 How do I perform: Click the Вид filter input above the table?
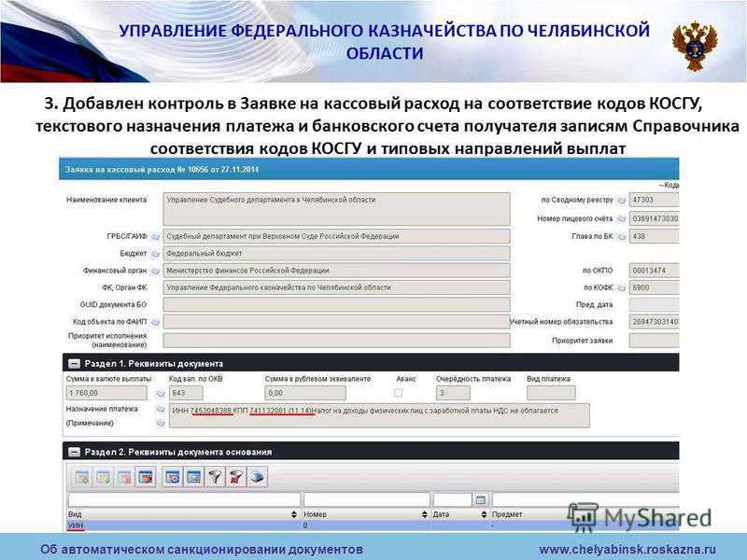coord(184,500)
